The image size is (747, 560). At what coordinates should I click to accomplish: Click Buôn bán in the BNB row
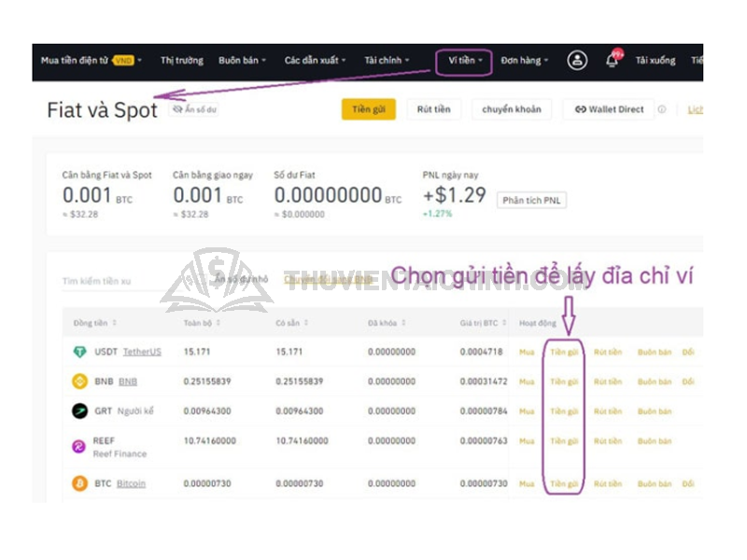point(655,382)
